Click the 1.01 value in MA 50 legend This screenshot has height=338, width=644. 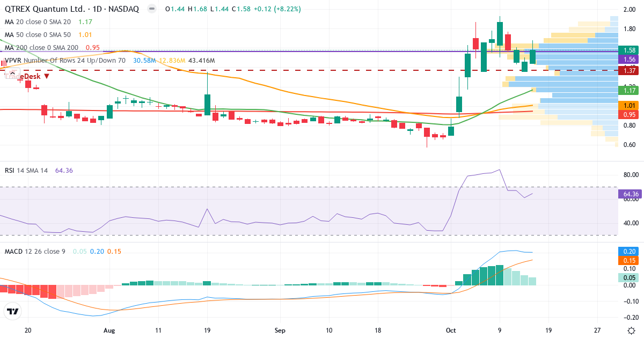tap(86, 35)
